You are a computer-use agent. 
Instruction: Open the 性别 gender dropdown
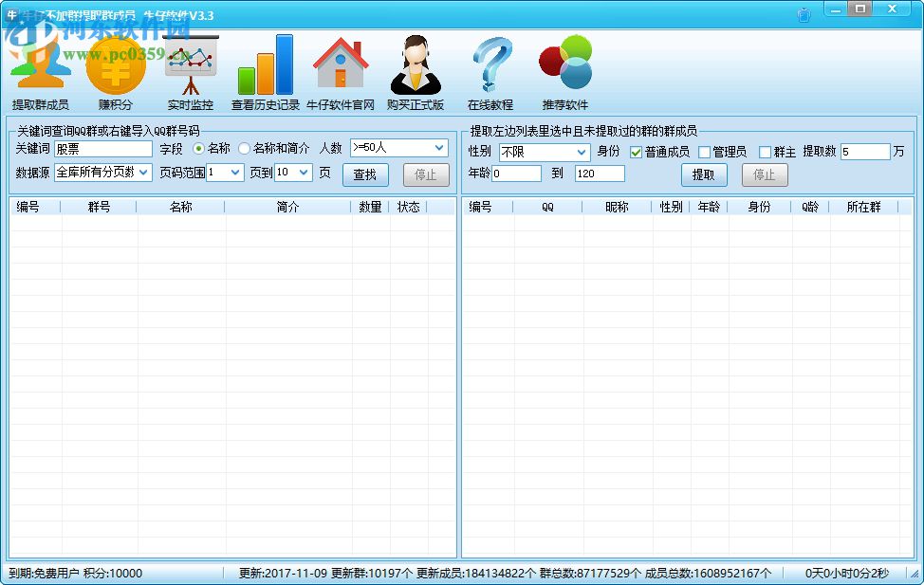click(545, 150)
